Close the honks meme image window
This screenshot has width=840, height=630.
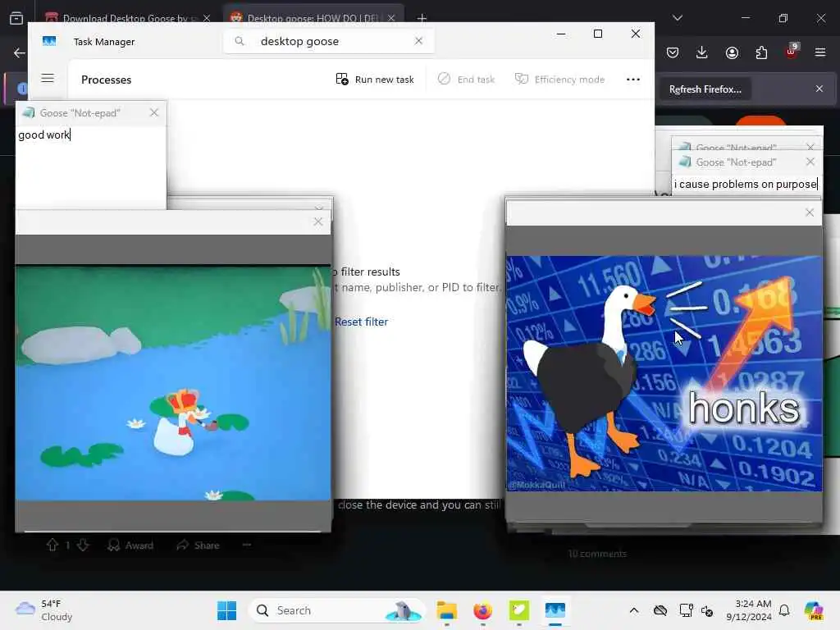[810, 212]
